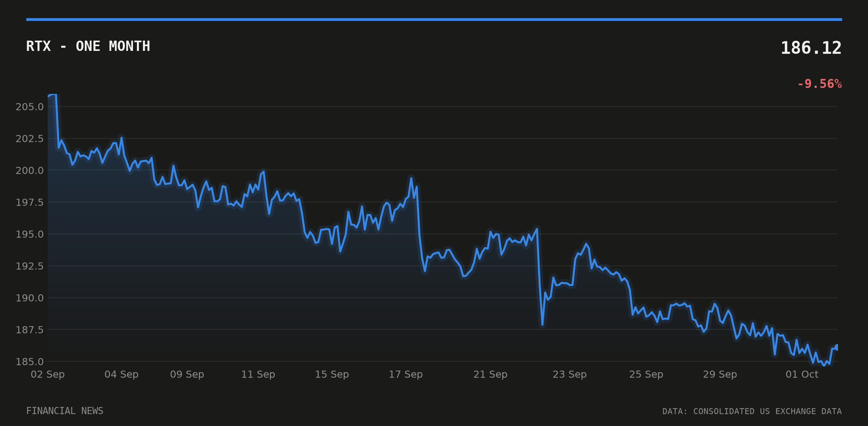Click the consolidated US exchange data credit
The width and height of the screenshot is (868, 426).
pos(752,411)
